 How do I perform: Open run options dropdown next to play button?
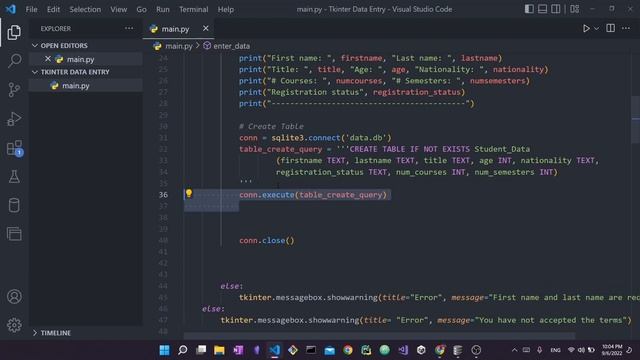coord(596,29)
